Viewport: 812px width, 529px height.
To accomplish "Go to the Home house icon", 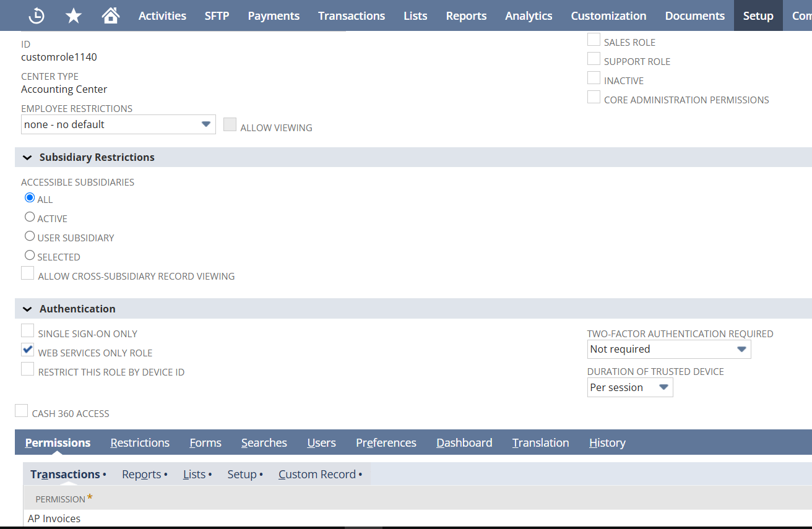I will 111,15.
